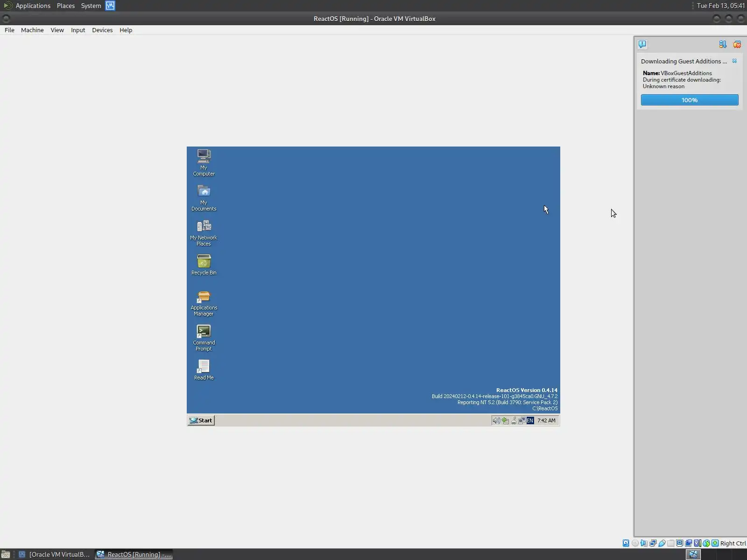Open the Help menu

click(126, 30)
